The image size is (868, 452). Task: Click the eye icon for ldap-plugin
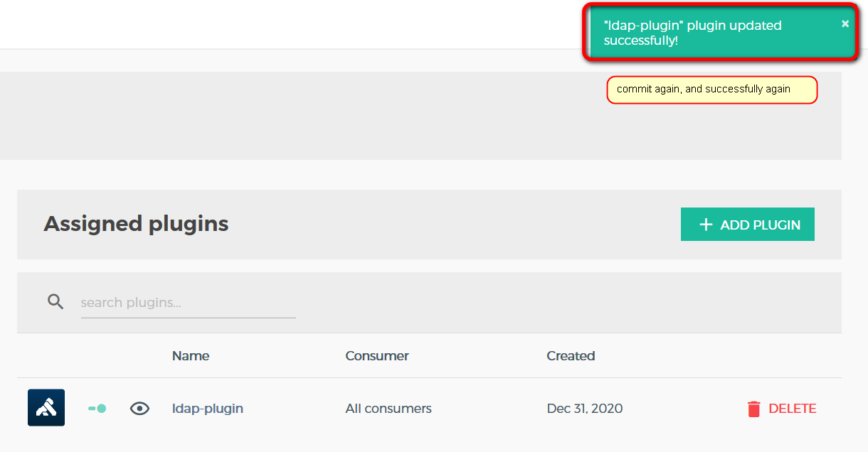(139, 409)
